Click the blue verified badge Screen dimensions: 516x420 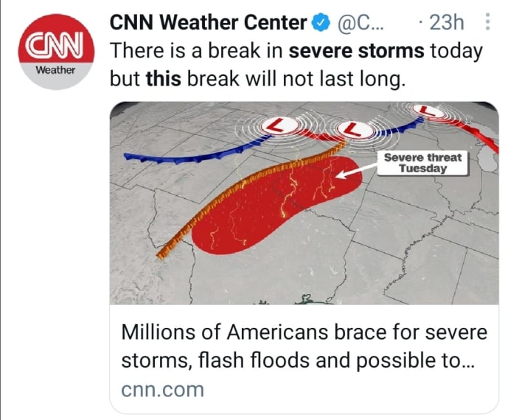pyautogui.click(x=319, y=23)
